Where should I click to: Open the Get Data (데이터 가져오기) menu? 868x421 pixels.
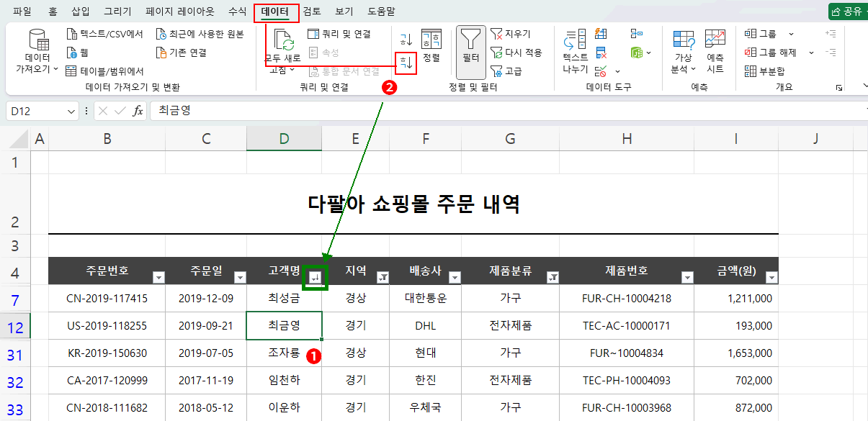coord(37,52)
